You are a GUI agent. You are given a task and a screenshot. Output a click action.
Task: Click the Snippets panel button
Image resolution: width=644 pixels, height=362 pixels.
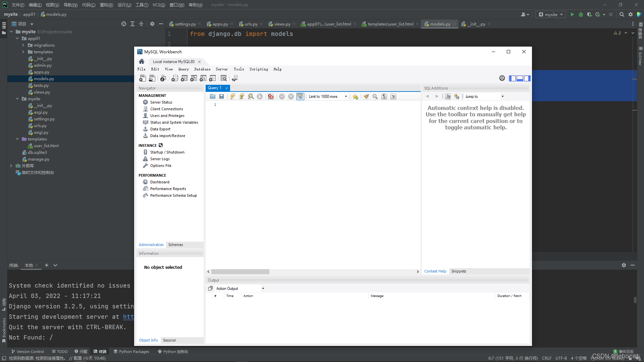point(458,271)
